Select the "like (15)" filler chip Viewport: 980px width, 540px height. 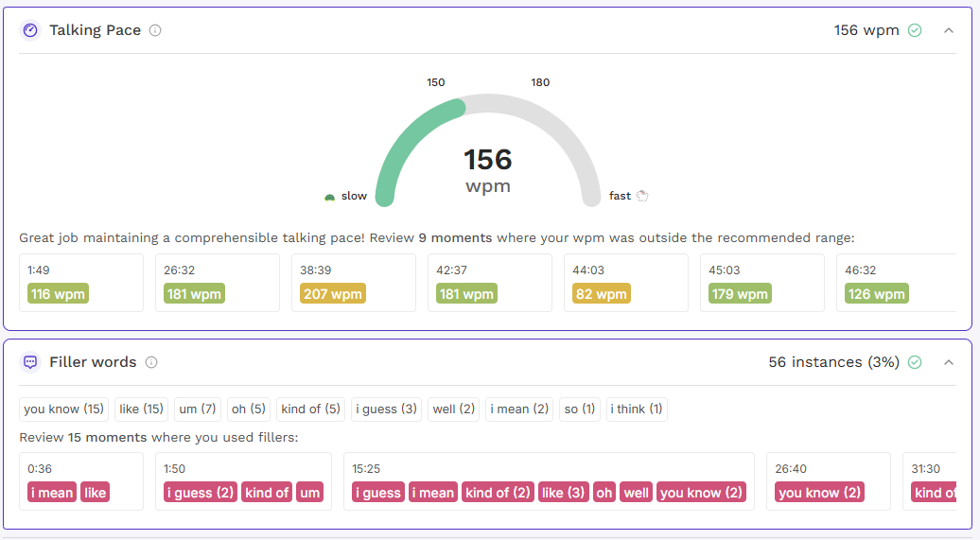142,409
